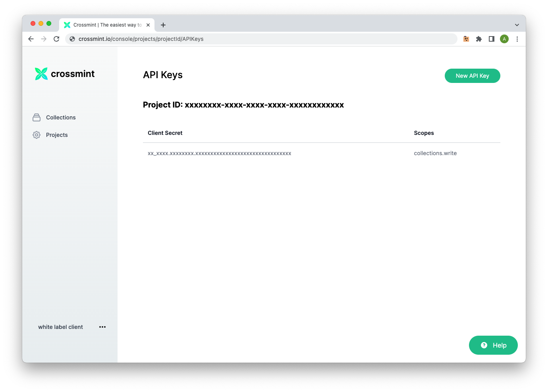
Task: Close the Crossmint browser tab
Action: (x=148, y=25)
